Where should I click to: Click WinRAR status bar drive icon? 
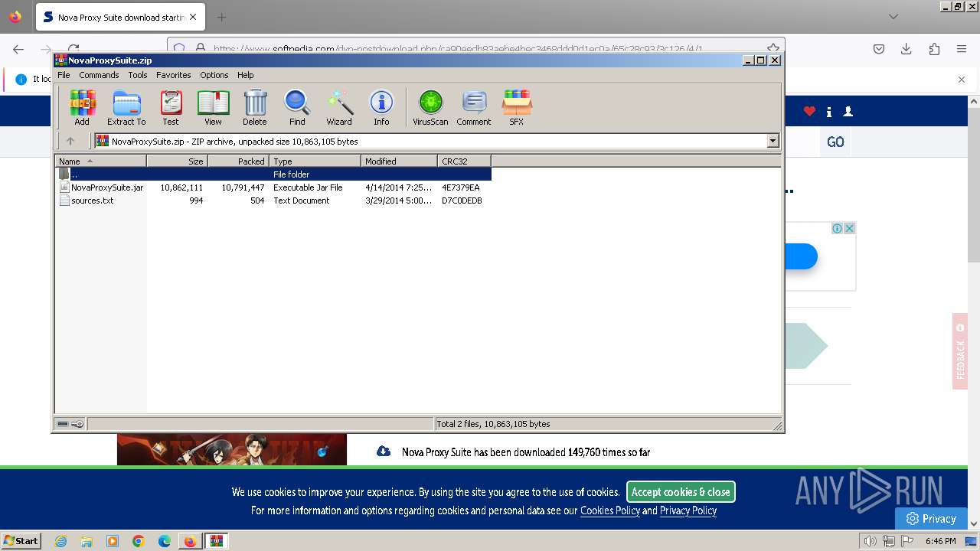click(x=63, y=424)
